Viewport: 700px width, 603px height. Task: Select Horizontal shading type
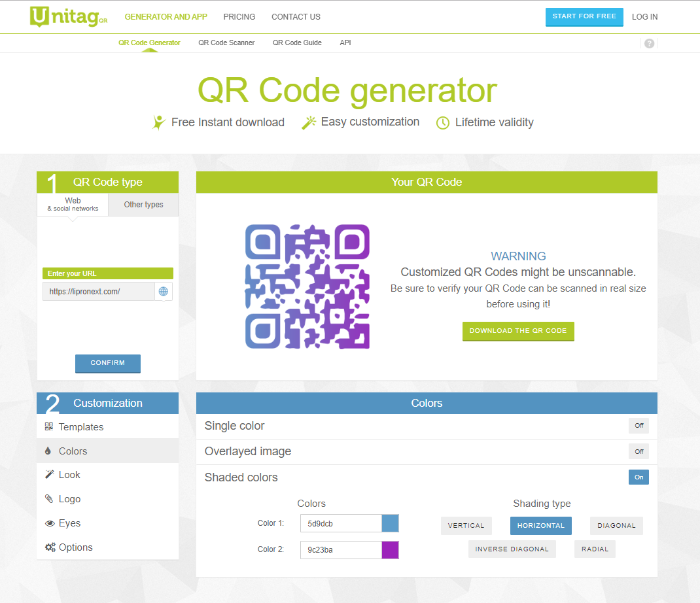pyautogui.click(x=540, y=525)
